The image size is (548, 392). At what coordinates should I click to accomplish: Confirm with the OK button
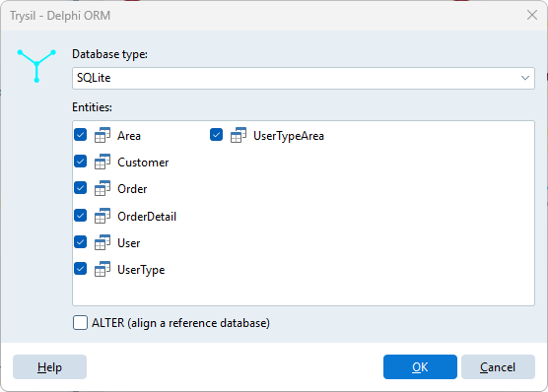pos(420,366)
